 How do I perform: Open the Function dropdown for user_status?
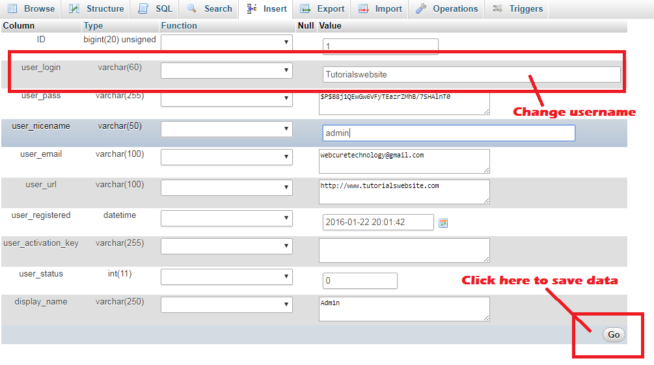click(x=226, y=277)
